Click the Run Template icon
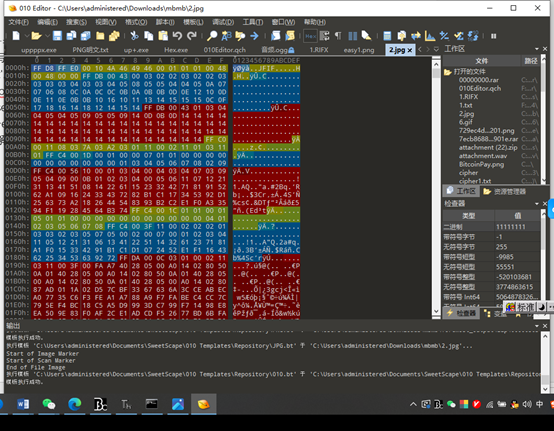554x431 pixels. [290, 36]
